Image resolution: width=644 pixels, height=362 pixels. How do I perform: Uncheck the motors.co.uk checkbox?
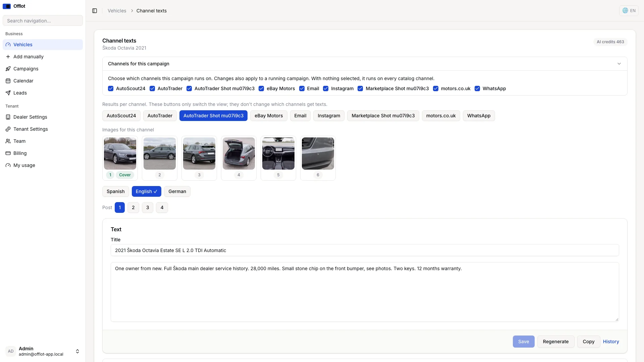[x=436, y=88]
